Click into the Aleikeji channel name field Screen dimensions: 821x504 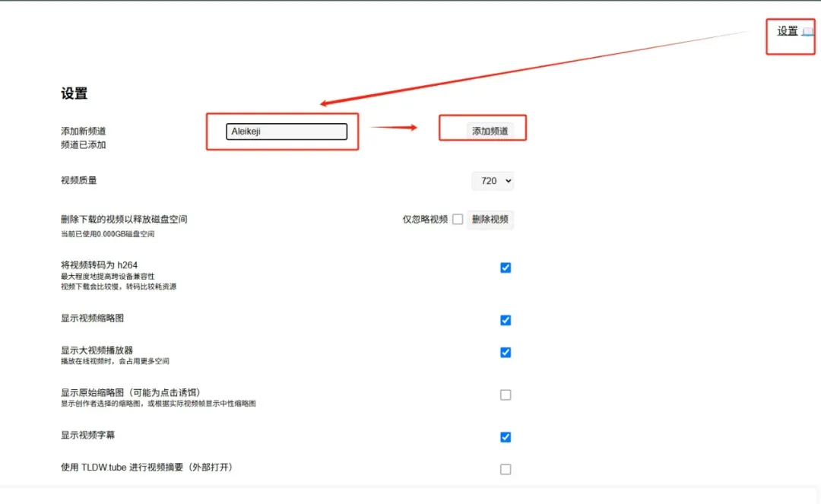[x=287, y=132]
